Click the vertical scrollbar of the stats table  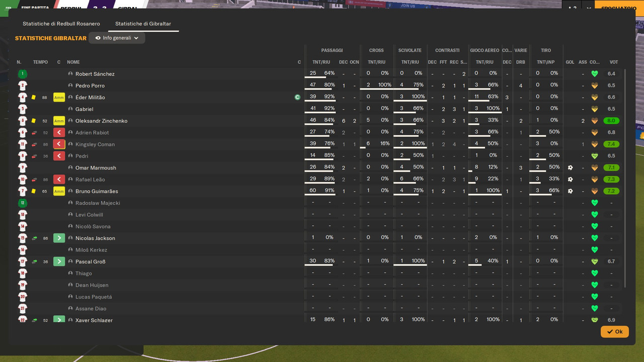click(x=625, y=178)
